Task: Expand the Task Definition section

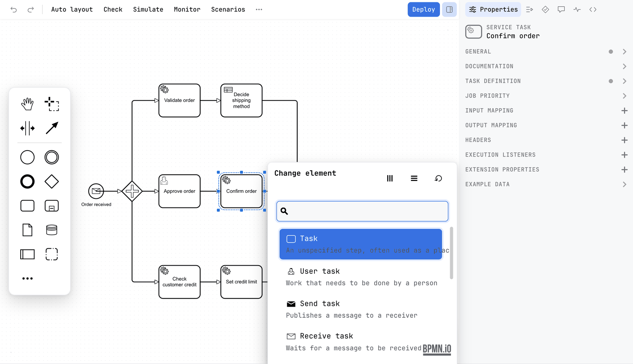Action: pos(546,81)
